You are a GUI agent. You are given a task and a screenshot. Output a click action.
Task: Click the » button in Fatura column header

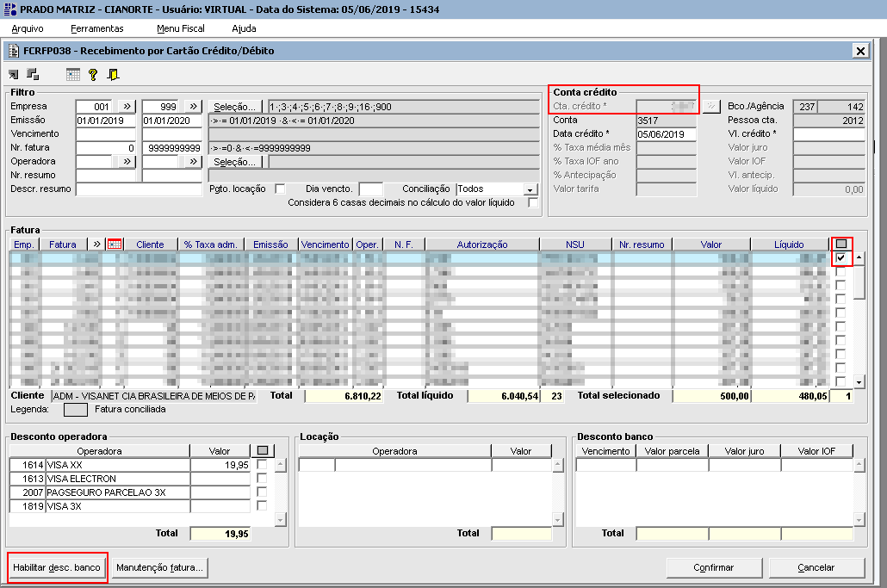tap(96, 244)
